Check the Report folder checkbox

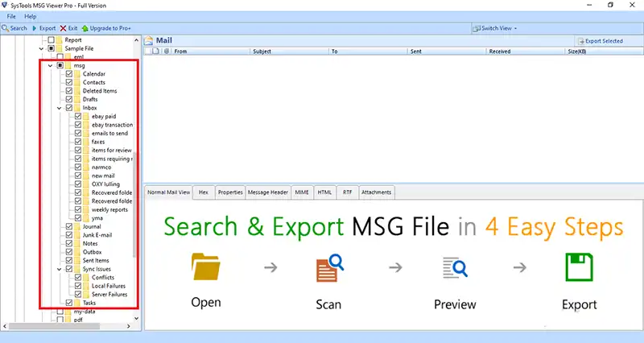(x=52, y=39)
